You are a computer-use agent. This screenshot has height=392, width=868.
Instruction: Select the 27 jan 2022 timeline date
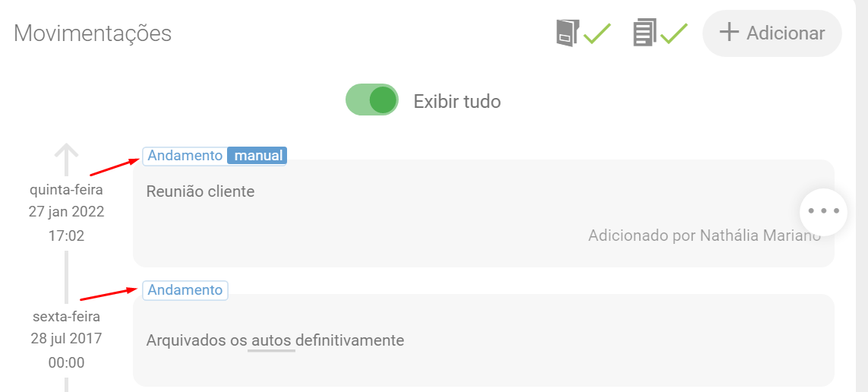click(67, 212)
